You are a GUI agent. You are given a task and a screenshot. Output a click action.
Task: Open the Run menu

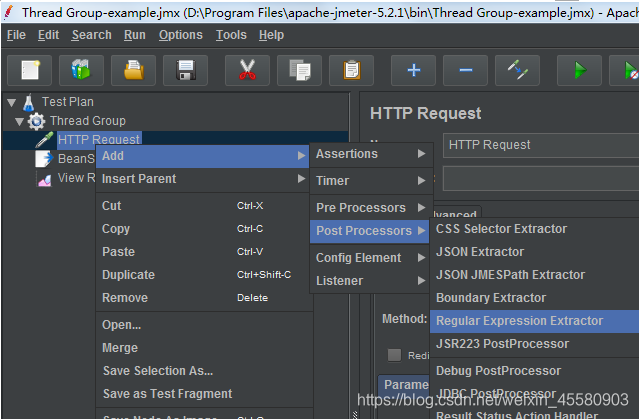(x=135, y=35)
